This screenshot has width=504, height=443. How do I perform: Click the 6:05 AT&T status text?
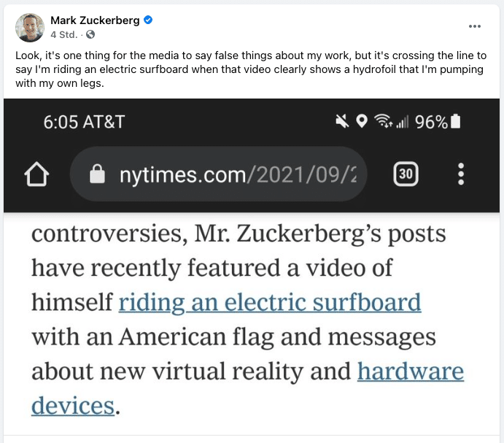click(84, 122)
